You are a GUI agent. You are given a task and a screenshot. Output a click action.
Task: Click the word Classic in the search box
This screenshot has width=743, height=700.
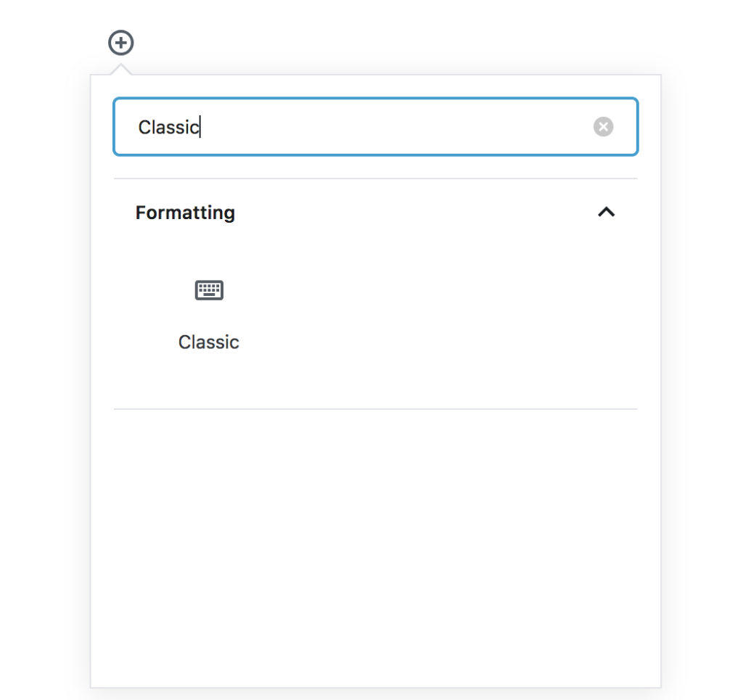pyautogui.click(x=168, y=127)
